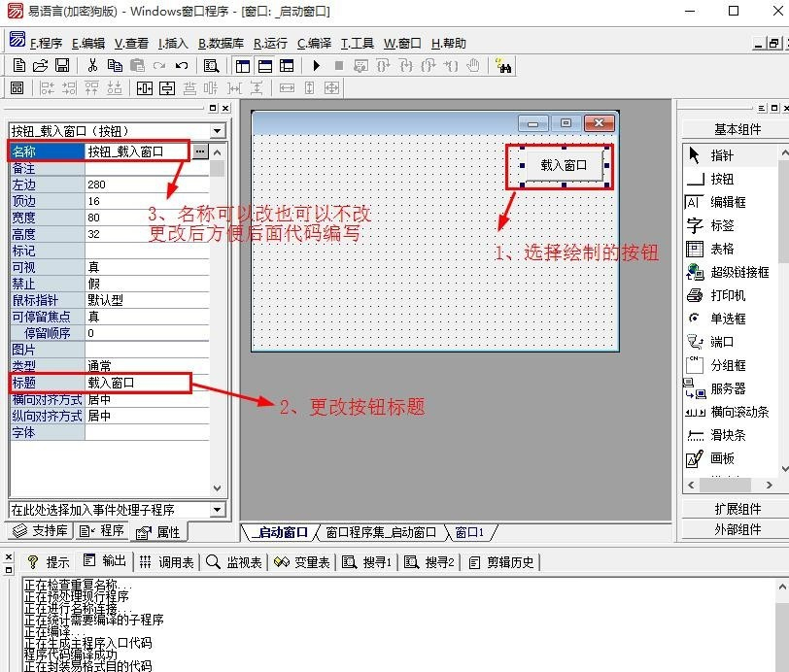789x672 pixels.
Task: Open the E.编辑 menu
Action: (88, 44)
